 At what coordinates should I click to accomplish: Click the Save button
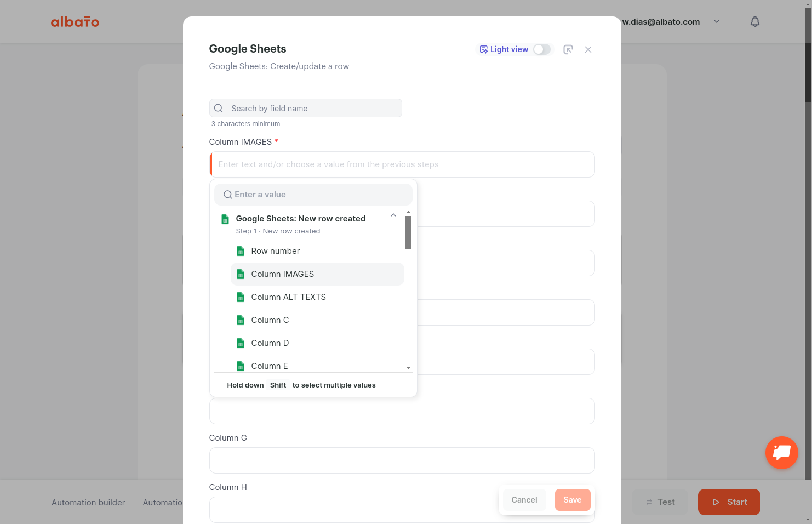[573, 500]
